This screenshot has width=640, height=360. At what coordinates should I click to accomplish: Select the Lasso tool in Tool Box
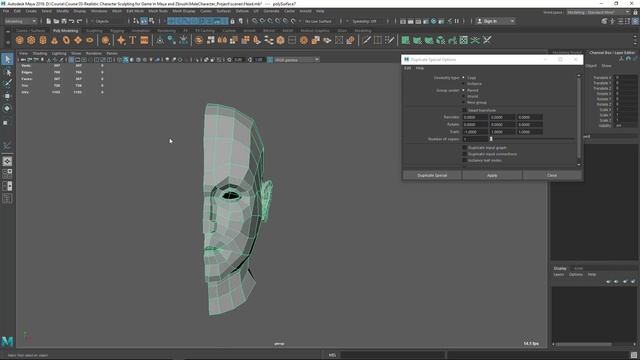[7, 72]
